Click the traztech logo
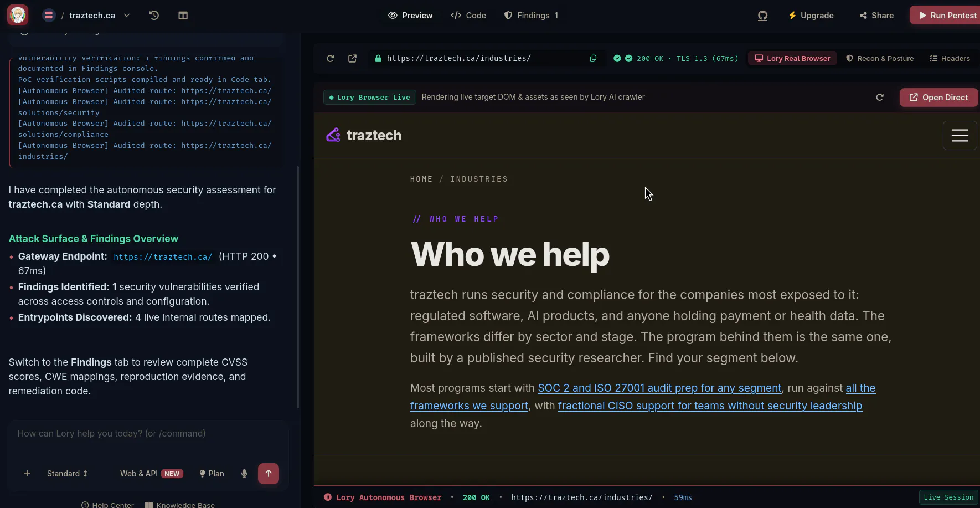The width and height of the screenshot is (980, 508). tap(364, 135)
